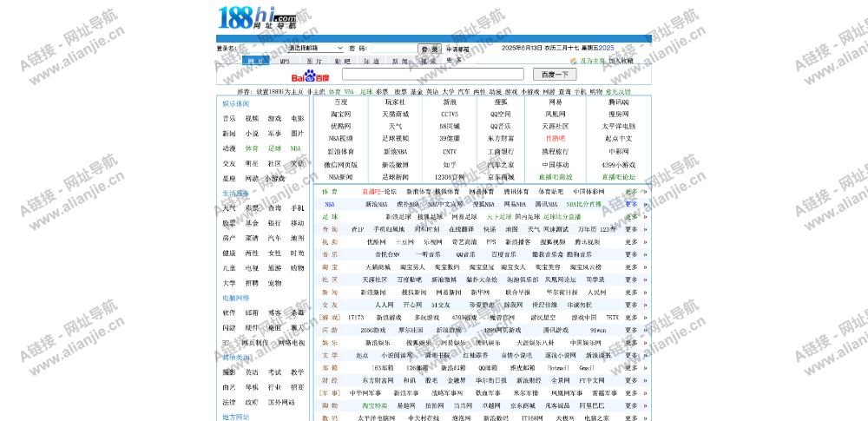
Task: Click 音乐 in the left sidebar
Action: [229, 119]
